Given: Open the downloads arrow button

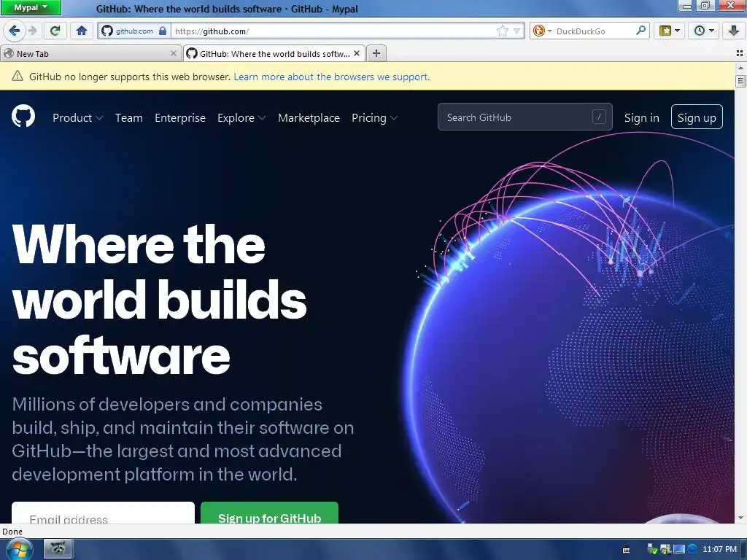Looking at the screenshot, I should pos(734,31).
